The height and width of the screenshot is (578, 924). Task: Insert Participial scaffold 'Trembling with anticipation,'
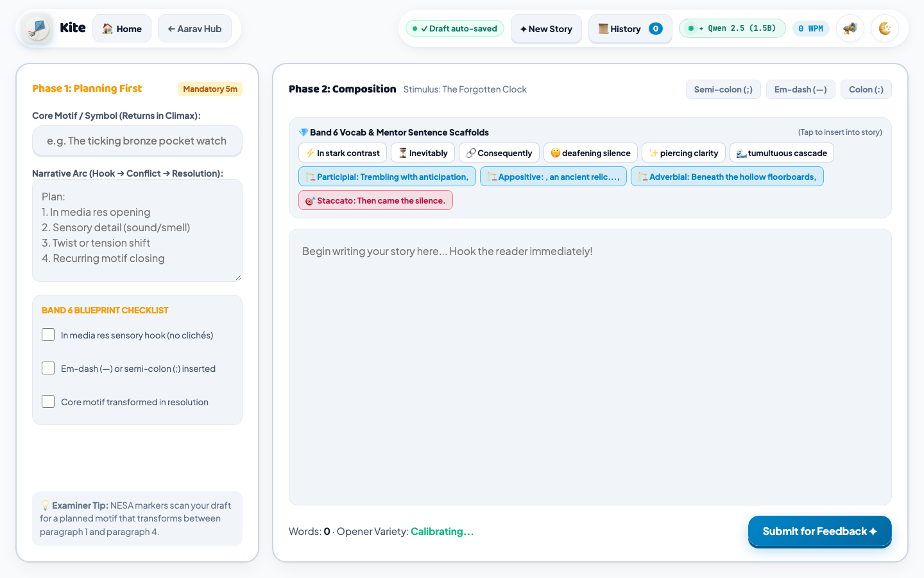pos(387,177)
